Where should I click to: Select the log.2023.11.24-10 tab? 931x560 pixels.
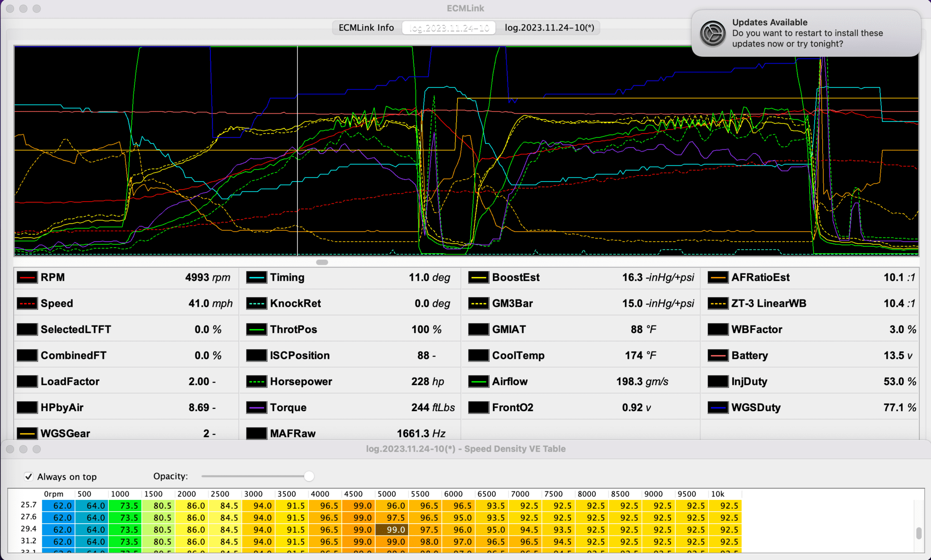coord(449,28)
